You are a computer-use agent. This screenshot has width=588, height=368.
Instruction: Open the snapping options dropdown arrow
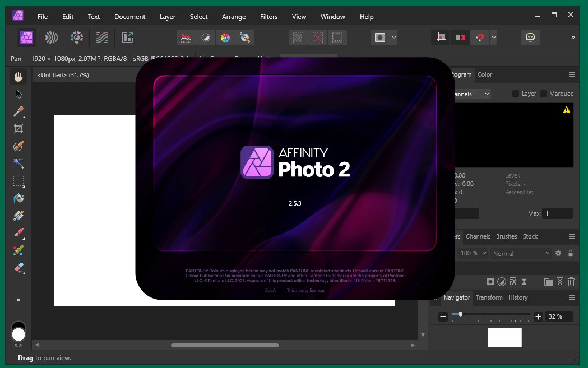coord(493,38)
